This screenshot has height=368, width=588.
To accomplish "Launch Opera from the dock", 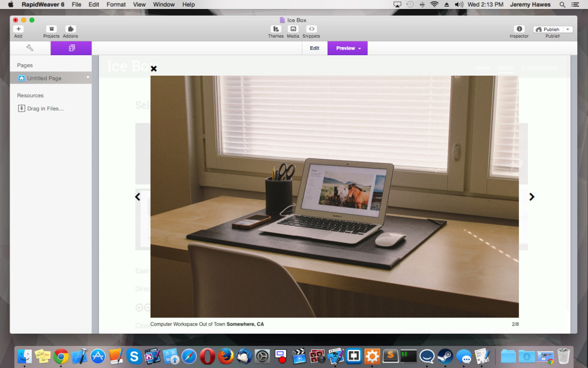I will 208,356.
